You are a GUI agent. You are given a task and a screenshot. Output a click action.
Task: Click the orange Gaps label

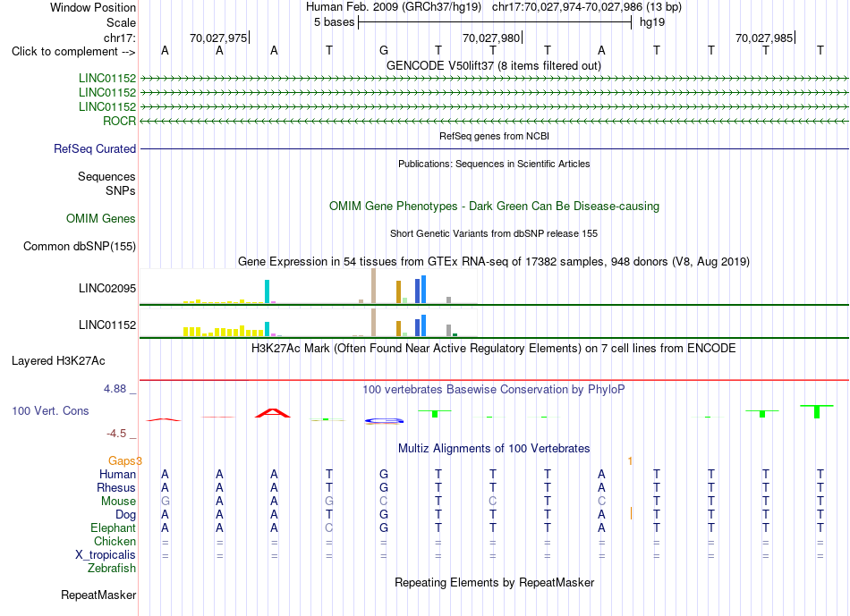[124, 460]
